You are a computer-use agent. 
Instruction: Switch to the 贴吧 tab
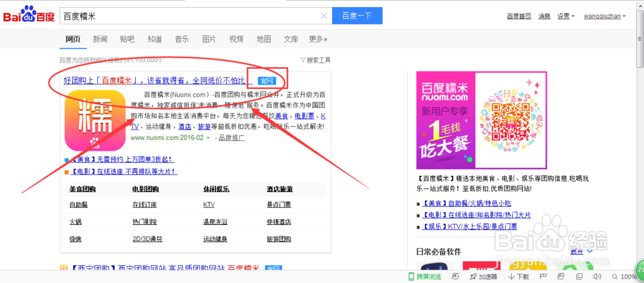point(128,39)
